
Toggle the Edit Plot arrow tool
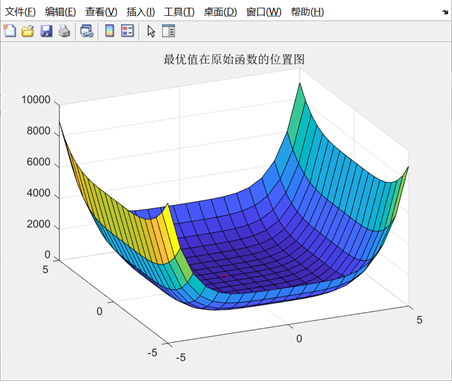151,31
